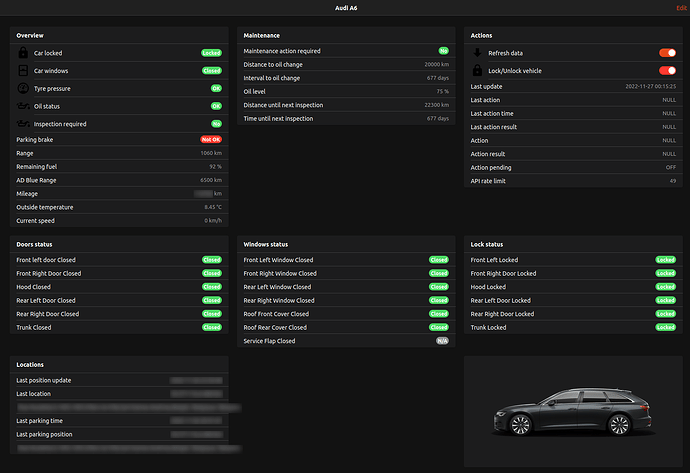
Task: Select the Oil level entry
Action: click(x=346, y=91)
